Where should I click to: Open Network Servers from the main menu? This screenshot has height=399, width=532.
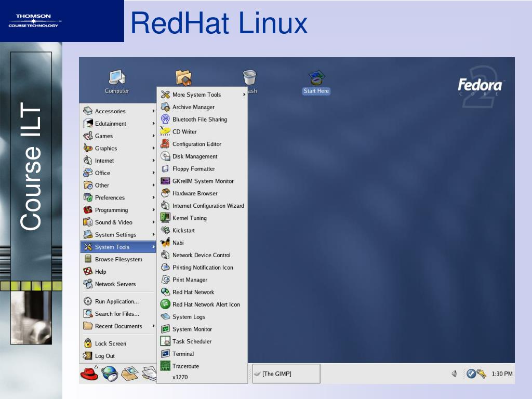[118, 284]
